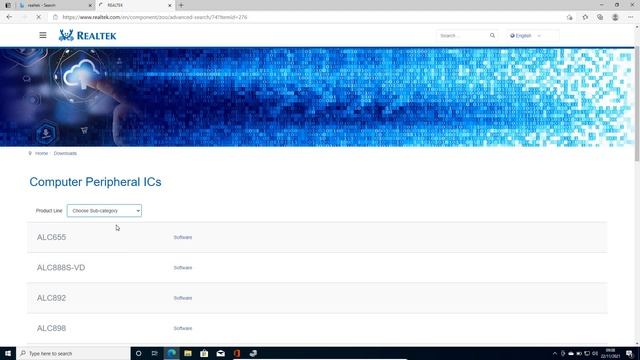Open Software link for ALC898

click(183, 328)
